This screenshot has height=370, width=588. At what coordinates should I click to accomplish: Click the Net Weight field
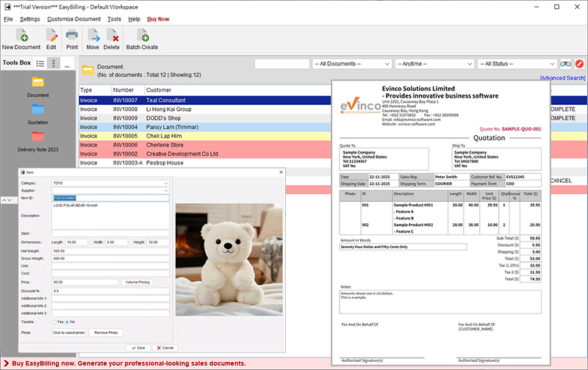pyautogui.click(x=111, y=251)
